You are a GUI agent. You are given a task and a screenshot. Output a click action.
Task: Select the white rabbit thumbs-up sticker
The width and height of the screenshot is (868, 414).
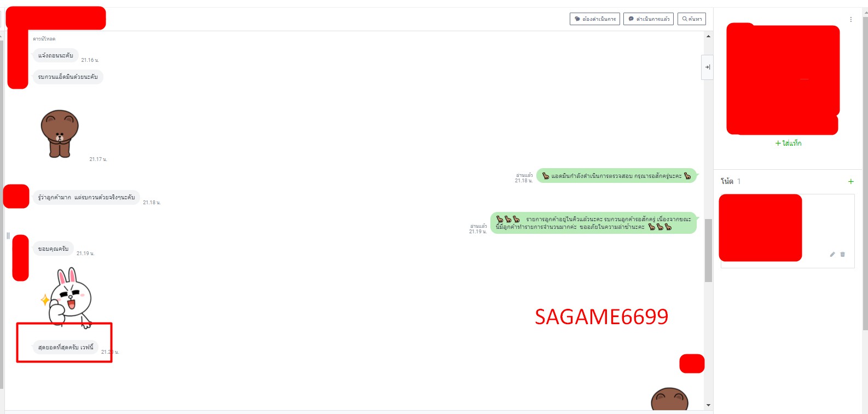(x=70, y=297)
